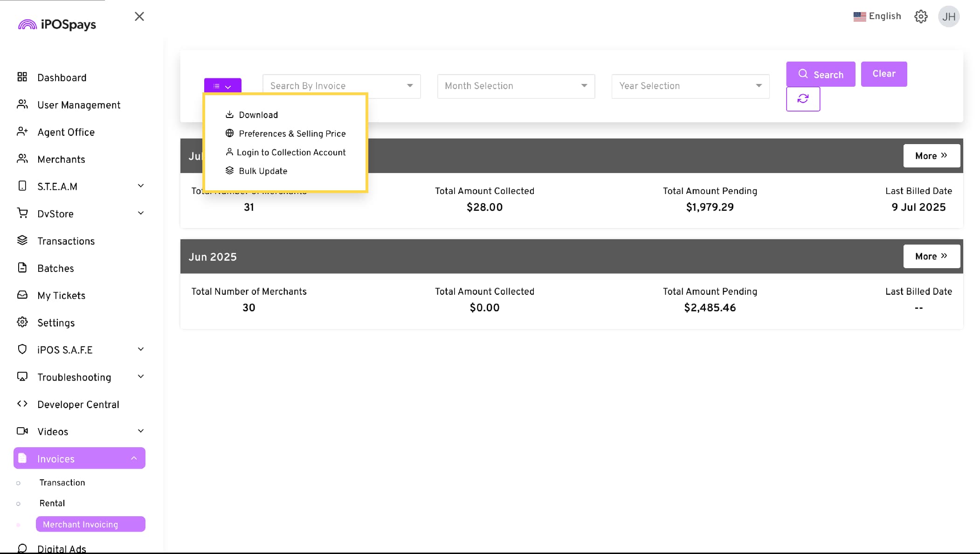
Task: Open the Month Selection dropdown
Action: pyautogui.click(x=516, y=86)
